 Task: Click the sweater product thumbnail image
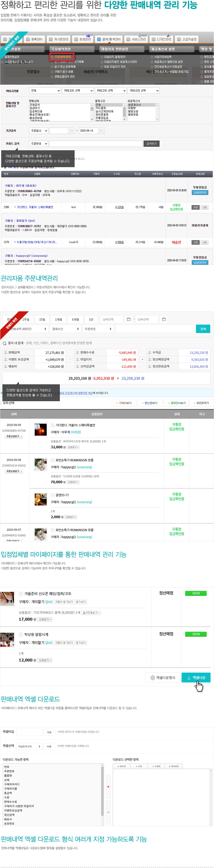point(40,430)
